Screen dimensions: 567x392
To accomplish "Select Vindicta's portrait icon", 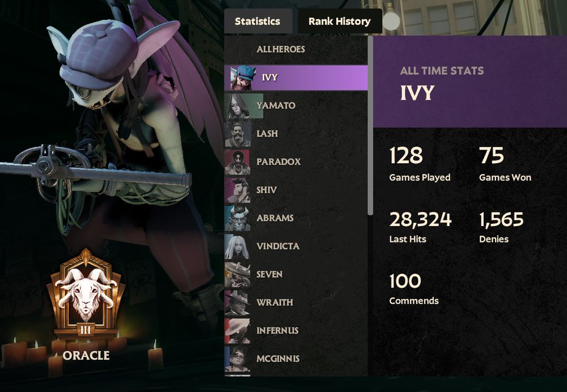I will 238,246.
